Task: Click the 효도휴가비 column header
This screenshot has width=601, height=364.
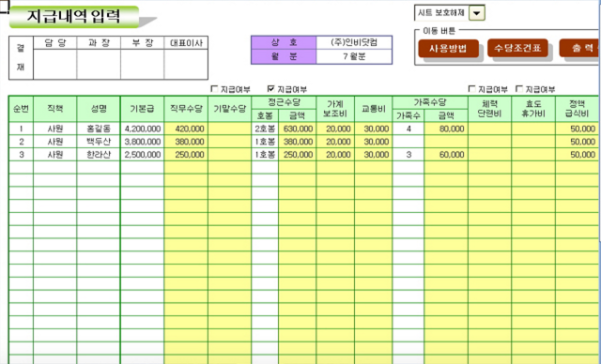Action: coord(533,109)
